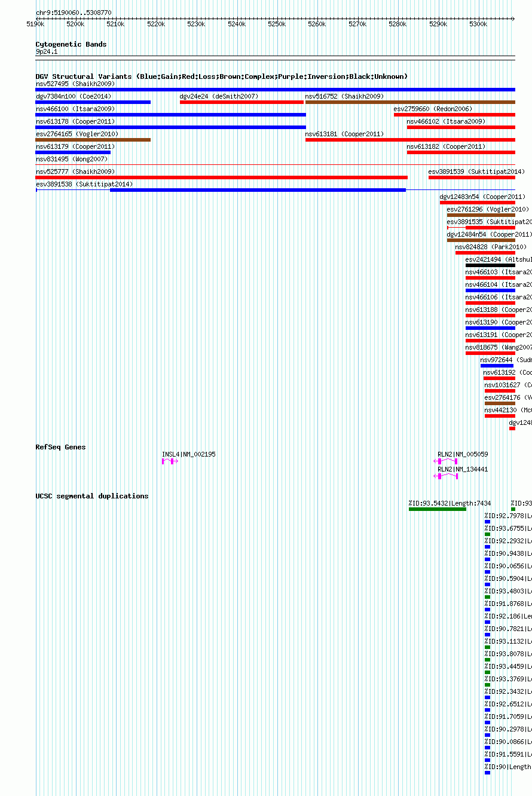Screen dimensions: 532x796
Task: Open nsv613182 (Cooper2011) variant
Action: tap(447, 146)
